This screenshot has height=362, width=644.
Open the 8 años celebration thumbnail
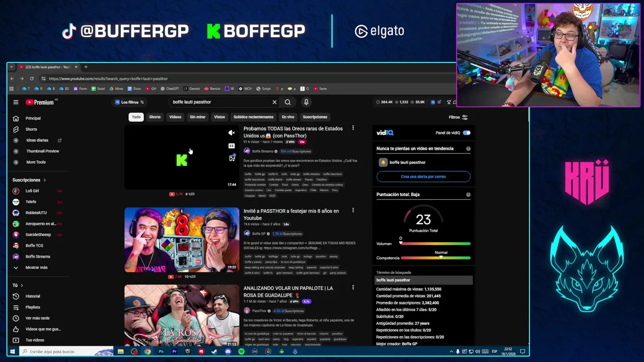click(x=182, y=240)
